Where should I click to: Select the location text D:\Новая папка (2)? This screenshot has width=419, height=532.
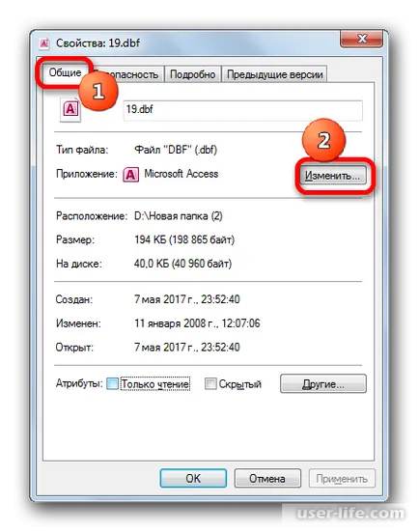179,216
